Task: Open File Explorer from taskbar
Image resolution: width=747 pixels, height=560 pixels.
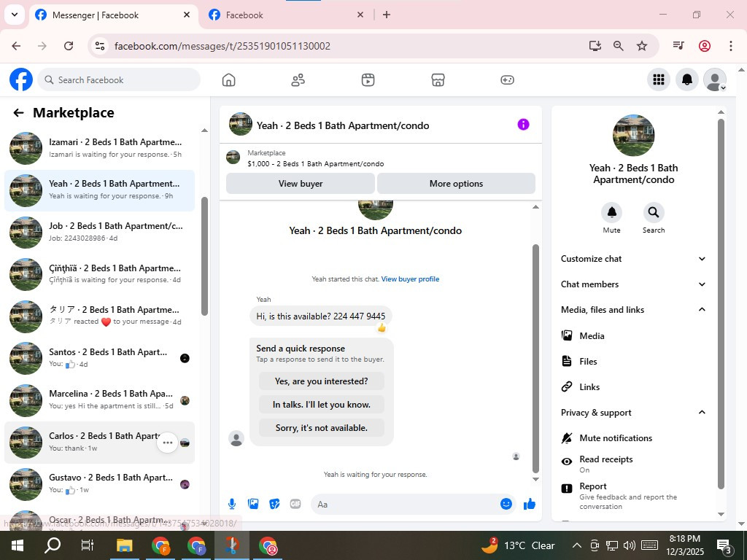Action: pos(124,545)
